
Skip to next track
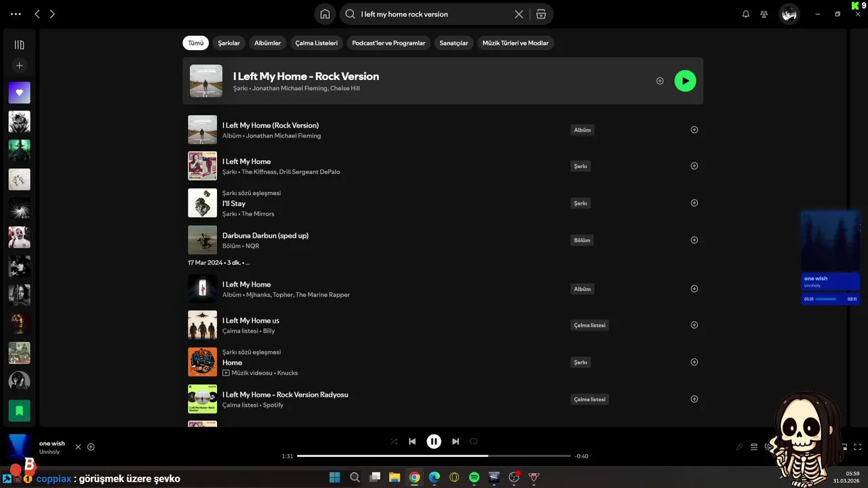[x=456, y=441]
